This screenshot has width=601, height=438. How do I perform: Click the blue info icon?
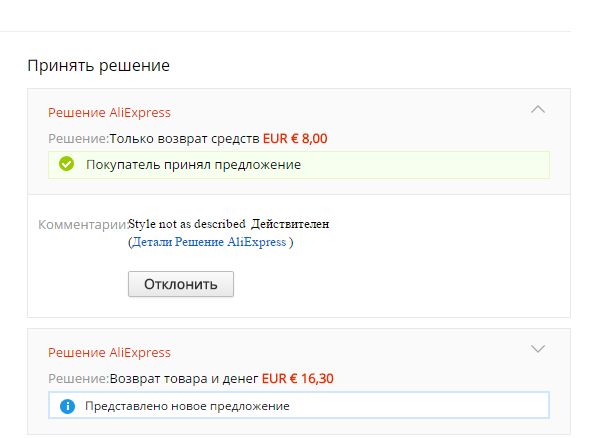pyautogui.click(x=67, y=406)
